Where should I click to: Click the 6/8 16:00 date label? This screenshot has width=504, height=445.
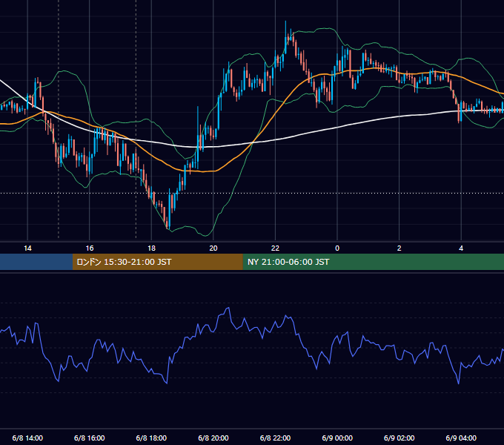pos(90,438)
